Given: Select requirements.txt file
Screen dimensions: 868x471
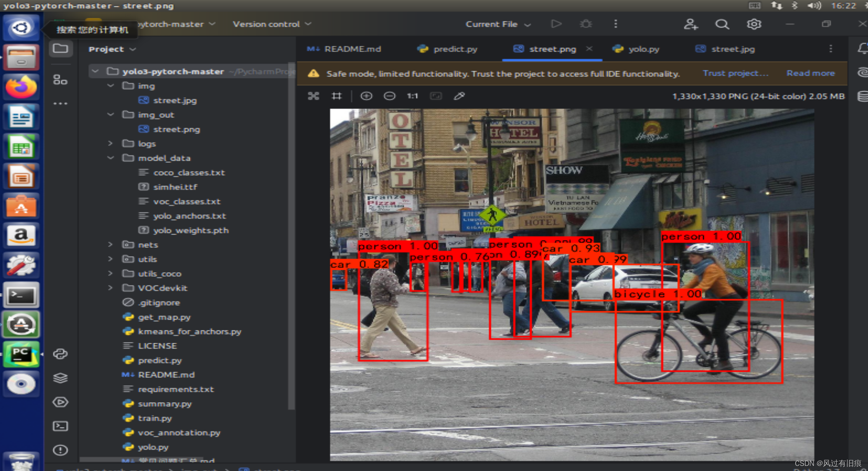Looking at the screenshot, I should click(x=176, y=389).
